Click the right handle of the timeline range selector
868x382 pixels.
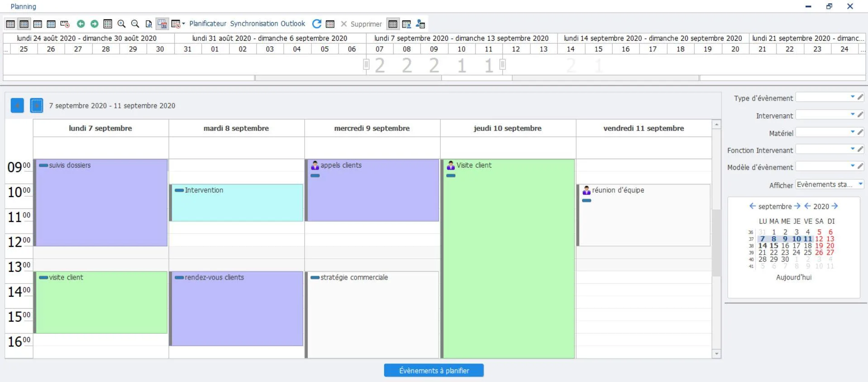coord(502,65)
